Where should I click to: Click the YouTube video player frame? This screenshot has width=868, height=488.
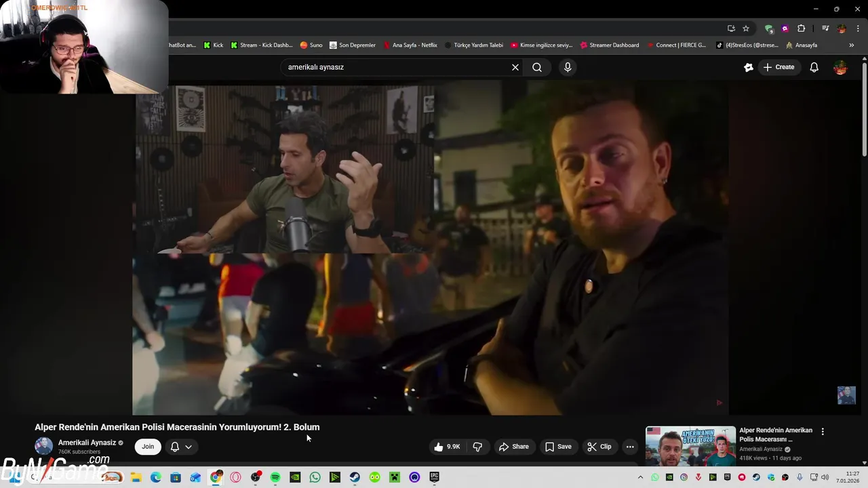[430, 247]
